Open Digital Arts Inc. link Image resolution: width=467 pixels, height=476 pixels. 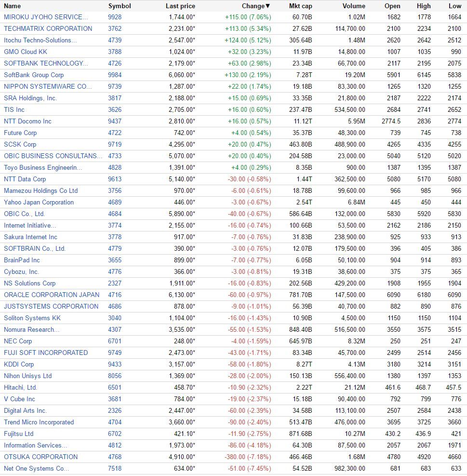pos(25,410)
